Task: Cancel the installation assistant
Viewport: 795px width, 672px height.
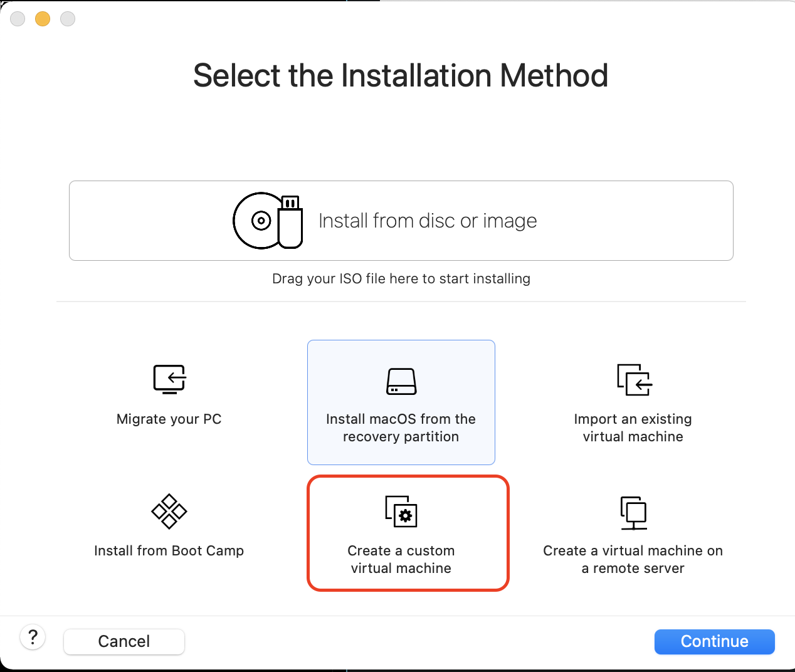Action: (x=124, y=641)
